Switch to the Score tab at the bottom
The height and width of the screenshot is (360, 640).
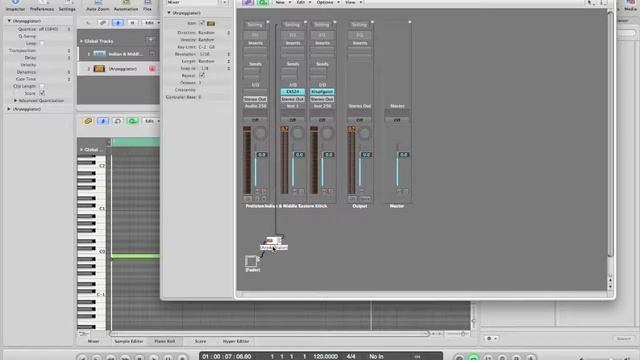pos(200,341)
